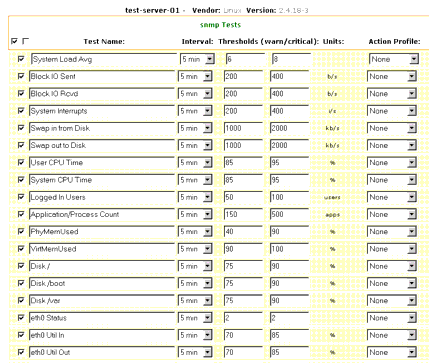Open Action Profile dropdown for Block IO Rcvd
The image size is (435, 363).
tap(392, 94)
